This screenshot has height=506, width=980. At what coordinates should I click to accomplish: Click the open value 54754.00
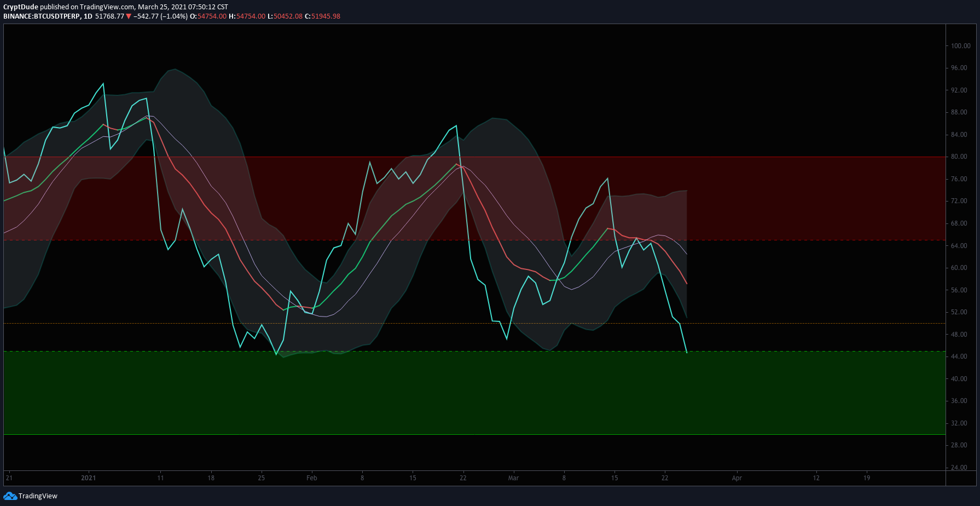212,16
